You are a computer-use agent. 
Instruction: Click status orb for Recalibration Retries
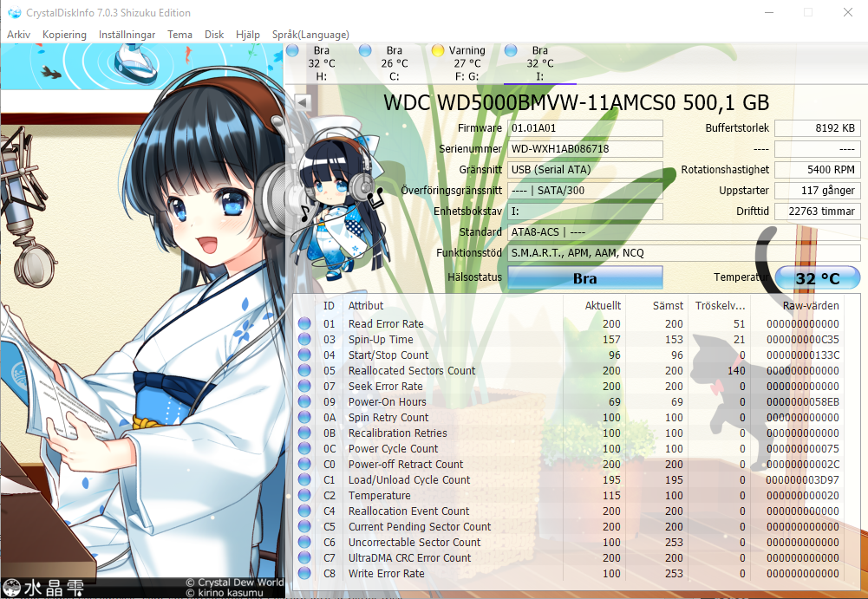pyautogui.click(x=304, y=433)
